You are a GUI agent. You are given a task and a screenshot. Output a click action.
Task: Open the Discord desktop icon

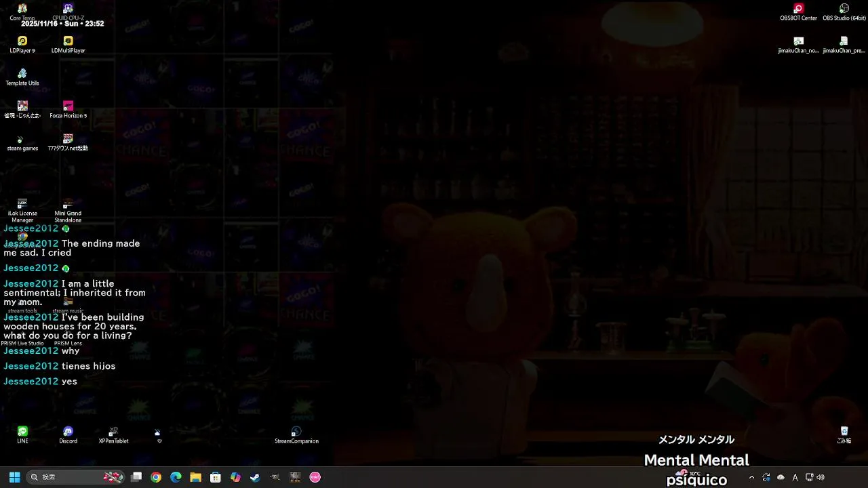click(68, 434)
